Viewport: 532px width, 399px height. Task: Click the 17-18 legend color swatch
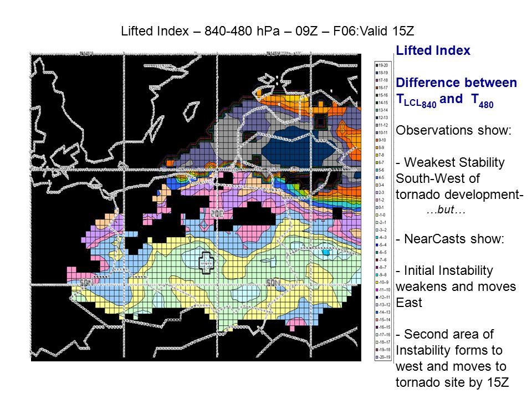click(x=377, y=80)
